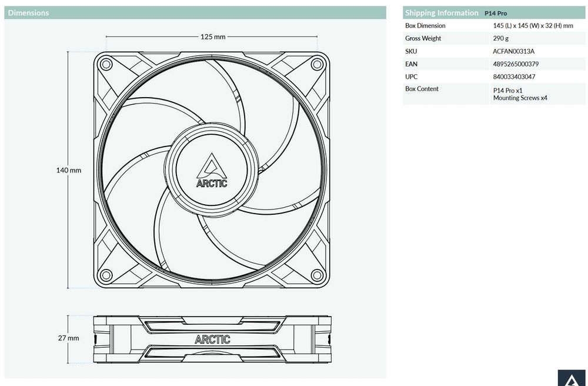Image resolution: width=588 pixels, height=386 pixels.
Task: Click the 140 mm height dimension label
Action: [x=69, y=170]
